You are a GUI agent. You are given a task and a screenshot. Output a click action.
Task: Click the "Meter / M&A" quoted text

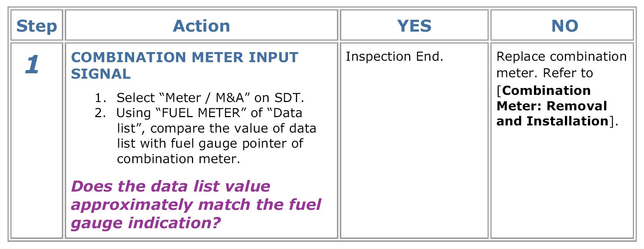coord(204,98)
